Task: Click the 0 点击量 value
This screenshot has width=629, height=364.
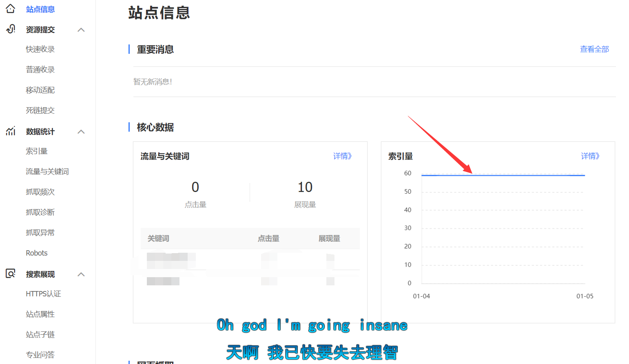Action: 195,187
